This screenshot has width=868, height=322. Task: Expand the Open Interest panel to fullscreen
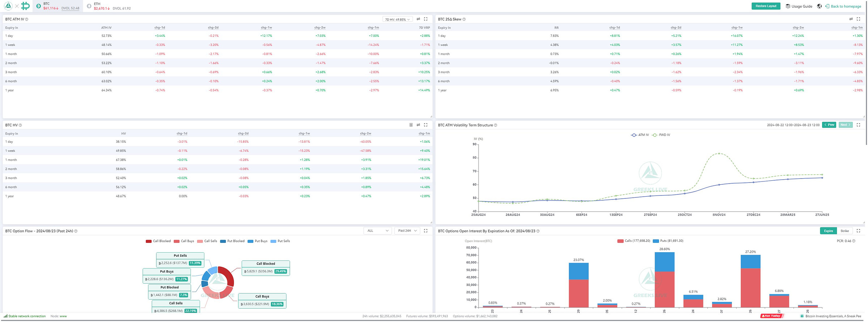click(858, 231)
